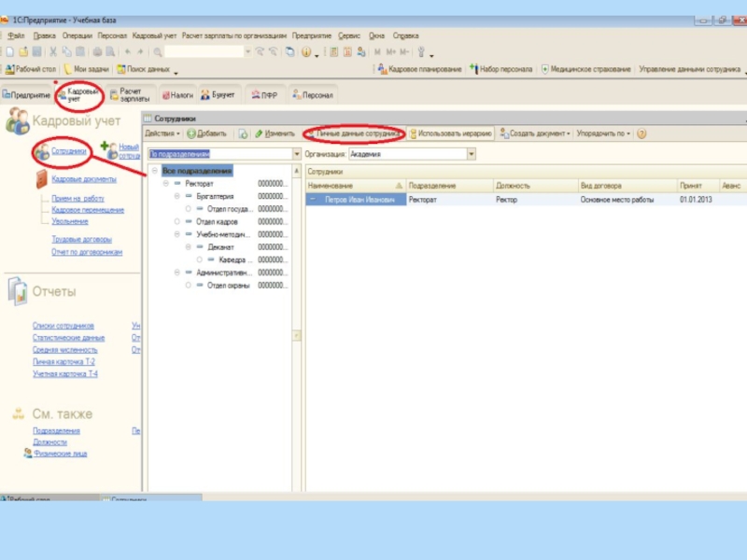Click the Изменить pencil icon
The height and width of the screenshot is (560, 747).
260,134
